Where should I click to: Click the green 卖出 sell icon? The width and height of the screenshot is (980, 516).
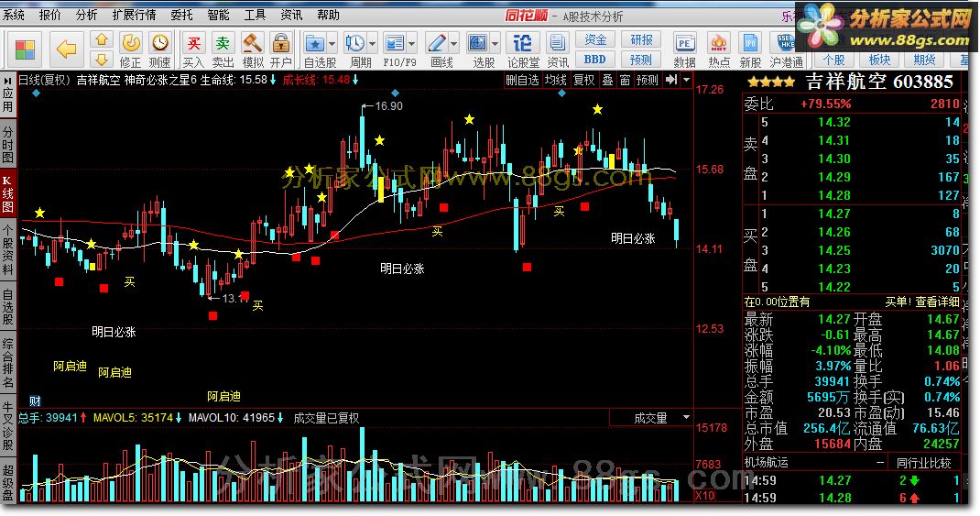click(223, 43)
